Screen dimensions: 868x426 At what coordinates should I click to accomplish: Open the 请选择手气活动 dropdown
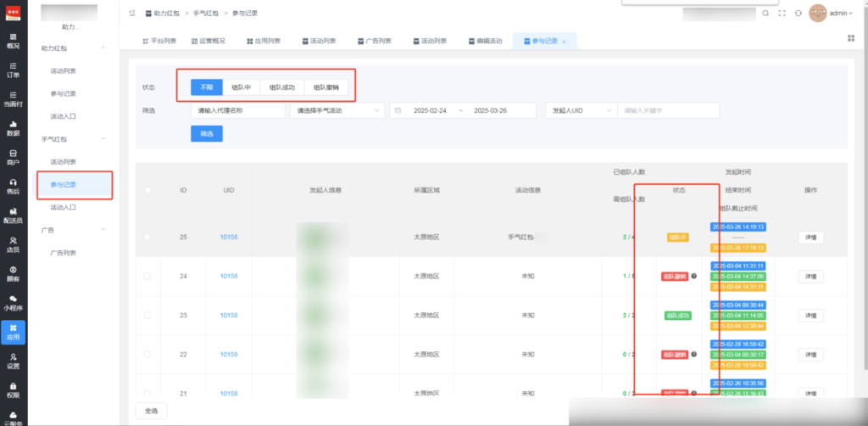337,110
